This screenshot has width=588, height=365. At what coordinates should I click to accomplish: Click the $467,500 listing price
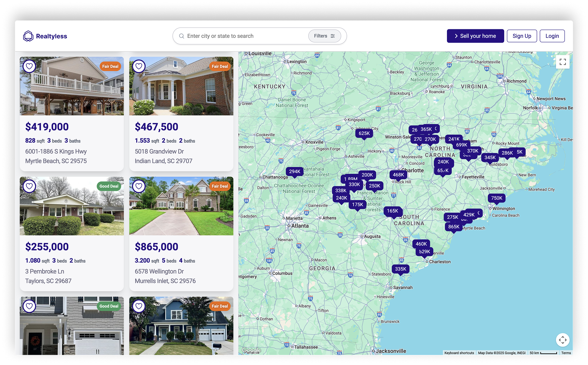point(156,127)
